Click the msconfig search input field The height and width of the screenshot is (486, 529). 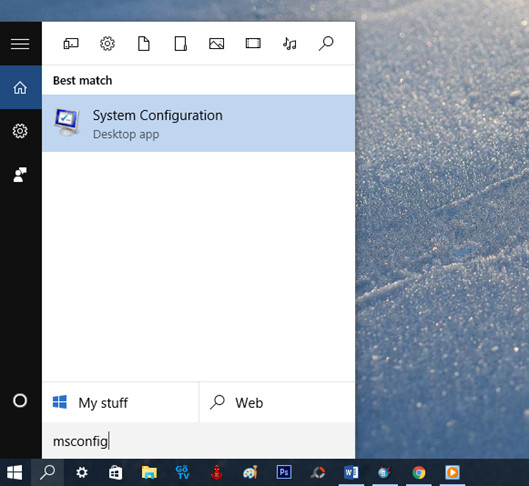(198, 441)
